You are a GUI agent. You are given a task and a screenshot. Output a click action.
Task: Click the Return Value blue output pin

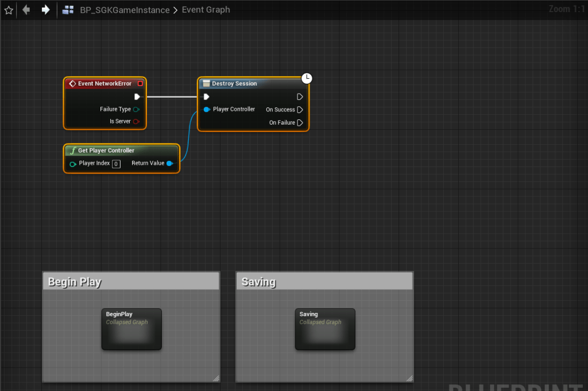coord(169,164)
